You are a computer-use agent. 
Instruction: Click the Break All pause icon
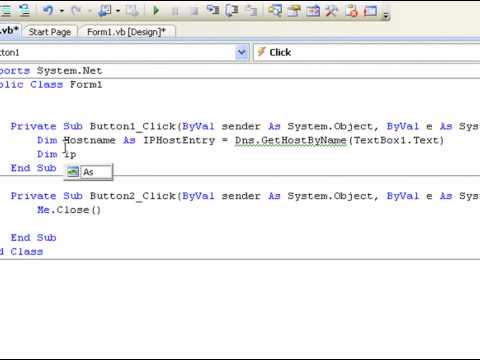tap(175, 11)
